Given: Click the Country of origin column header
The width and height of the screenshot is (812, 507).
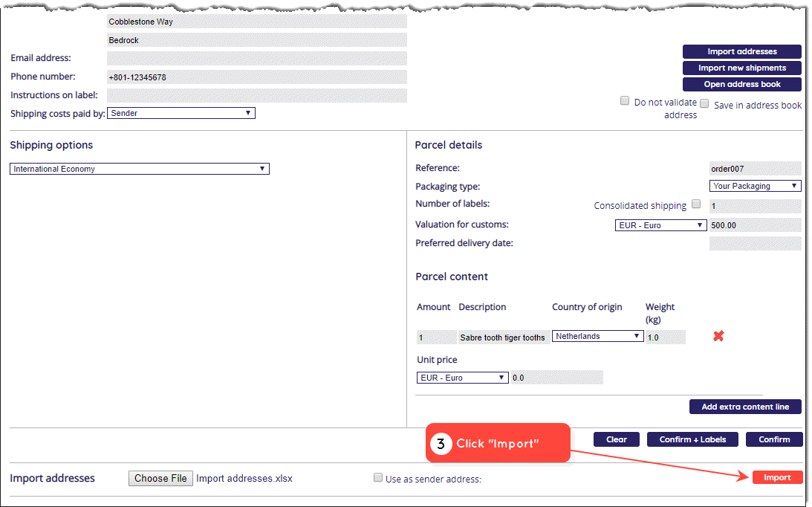Looking at the screenshot, I should 587,307.
